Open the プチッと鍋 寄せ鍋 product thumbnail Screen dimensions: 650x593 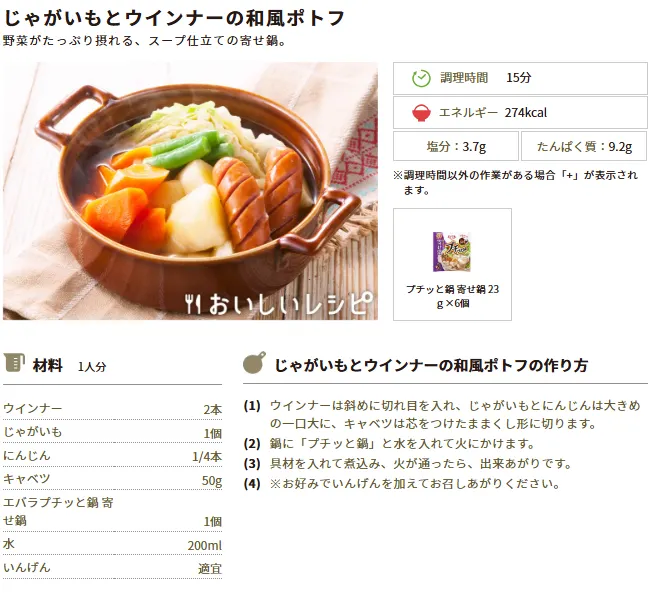(452, 252)
